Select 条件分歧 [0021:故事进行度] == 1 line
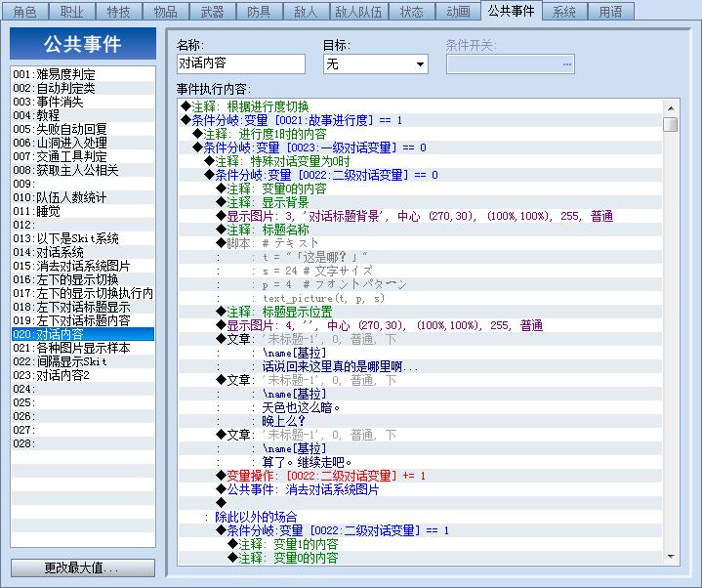This screenshot has height=588, width=702. click(x=420, y=120)
